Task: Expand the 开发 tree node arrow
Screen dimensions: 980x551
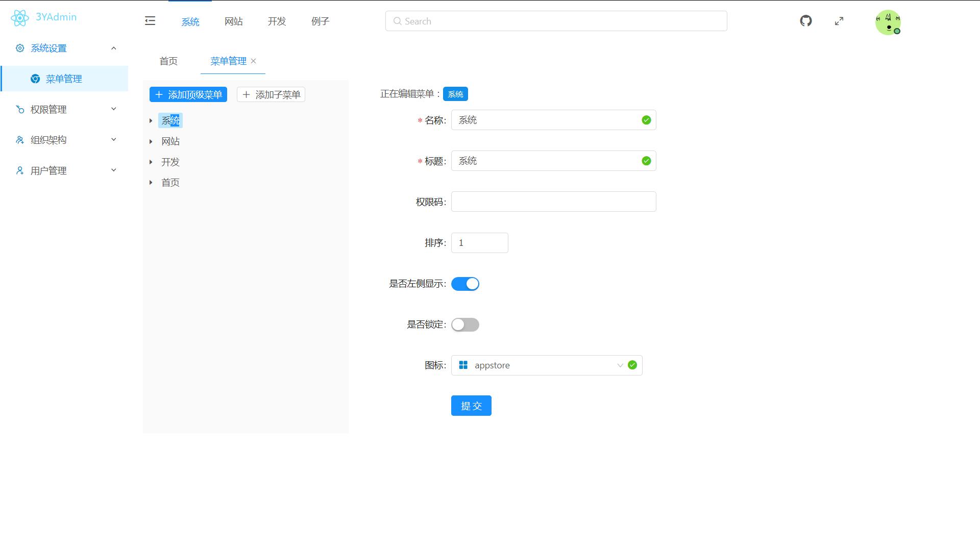Action: (x=151, y=162)
